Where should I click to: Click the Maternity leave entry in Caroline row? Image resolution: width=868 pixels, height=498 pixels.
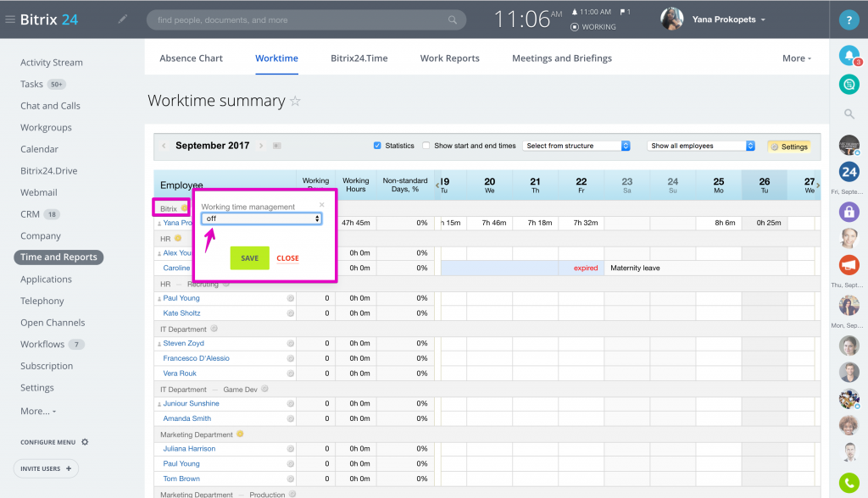pos(635,268)
